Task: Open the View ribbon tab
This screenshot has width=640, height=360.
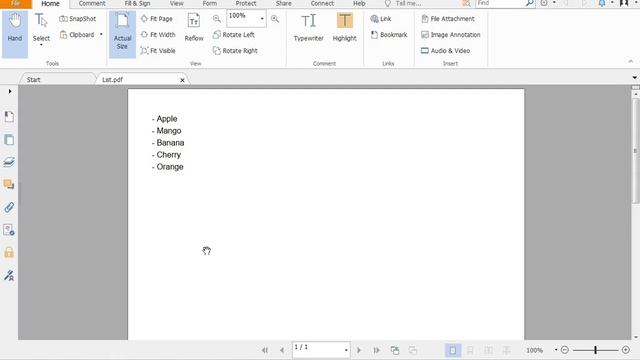Action: tap(176, 3)
